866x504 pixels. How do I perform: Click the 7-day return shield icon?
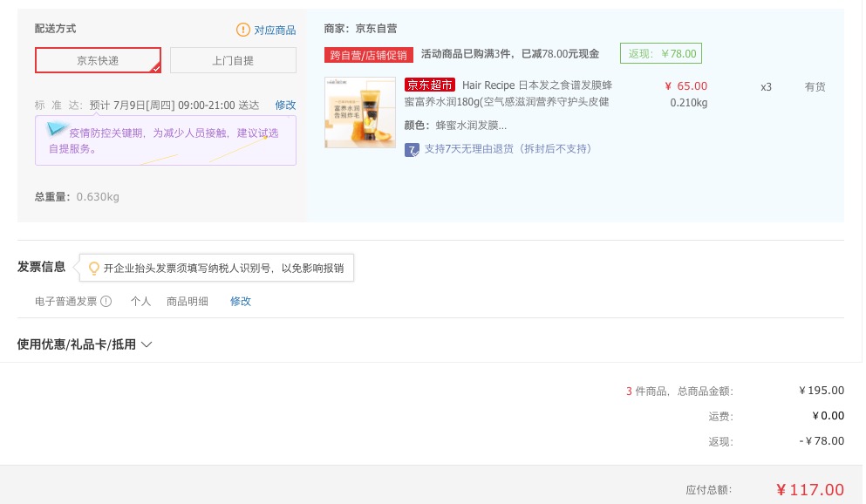click(x=412, y=150)
